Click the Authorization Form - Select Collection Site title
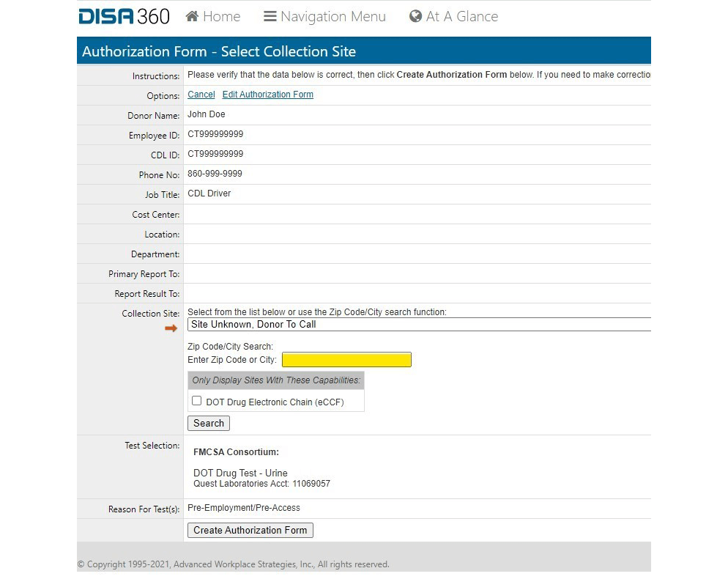Screen dimensions: 728x579 click(x=219, y=51)
